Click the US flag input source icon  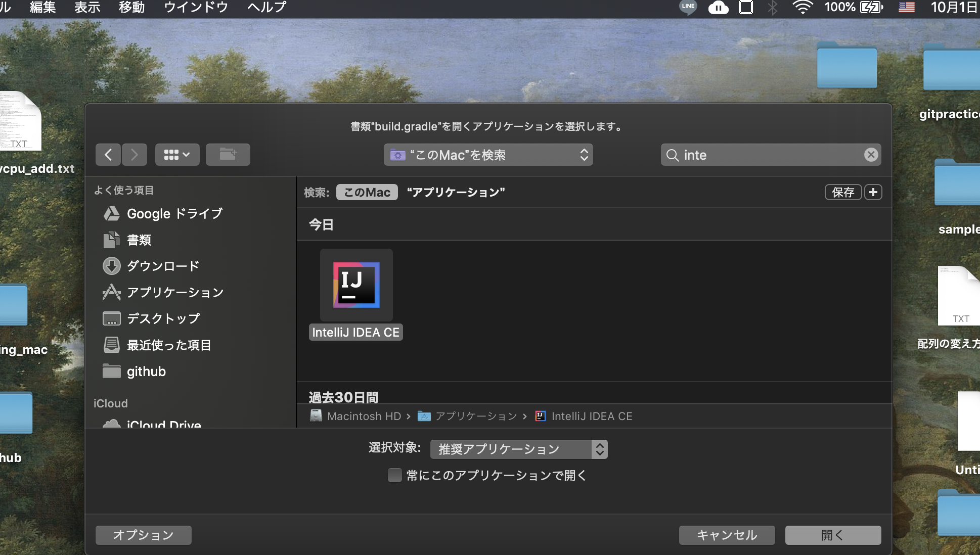pyautogui.click(x=907, y=7)
